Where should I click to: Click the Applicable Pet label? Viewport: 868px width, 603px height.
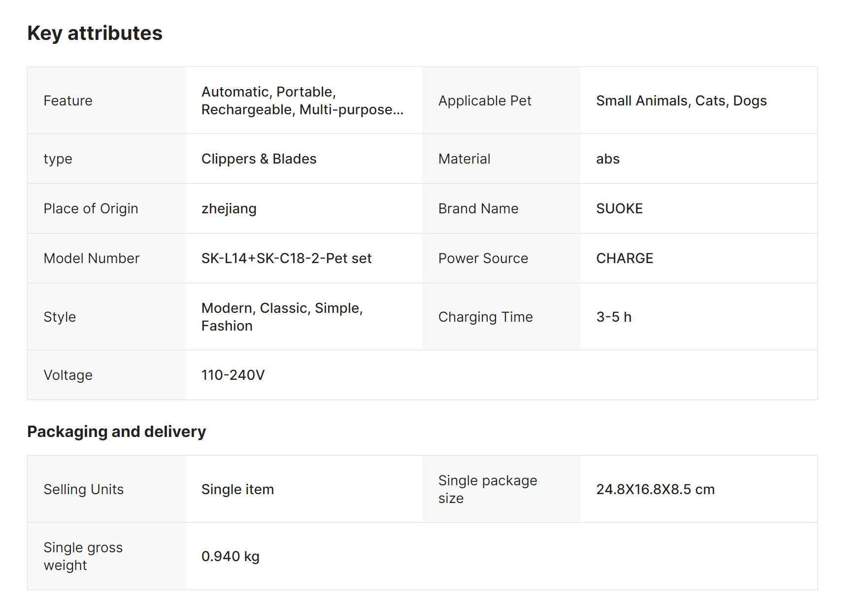tap(485, 100)
